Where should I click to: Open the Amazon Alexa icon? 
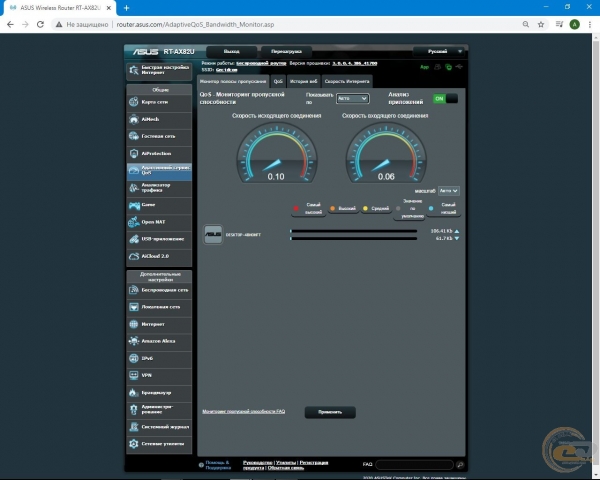coord(134,341)
